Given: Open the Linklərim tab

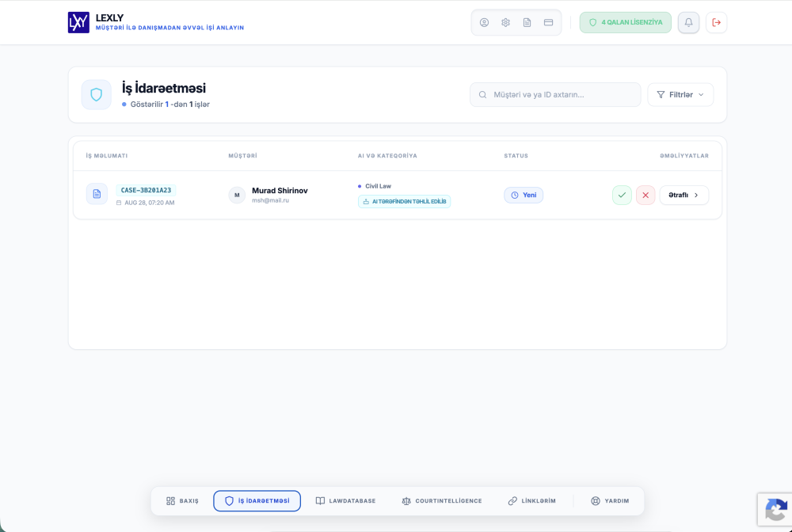Looking at the screenshot, I should click(532, 500).
